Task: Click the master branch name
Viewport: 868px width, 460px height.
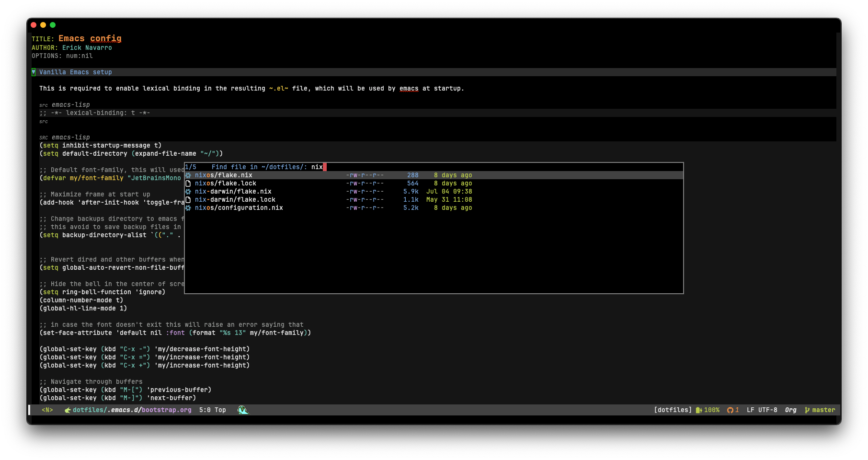Action: tap(823, 410)
